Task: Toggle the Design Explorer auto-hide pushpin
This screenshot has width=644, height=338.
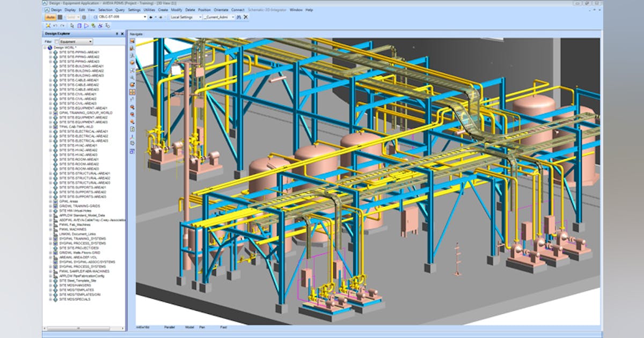Action: 117,33
